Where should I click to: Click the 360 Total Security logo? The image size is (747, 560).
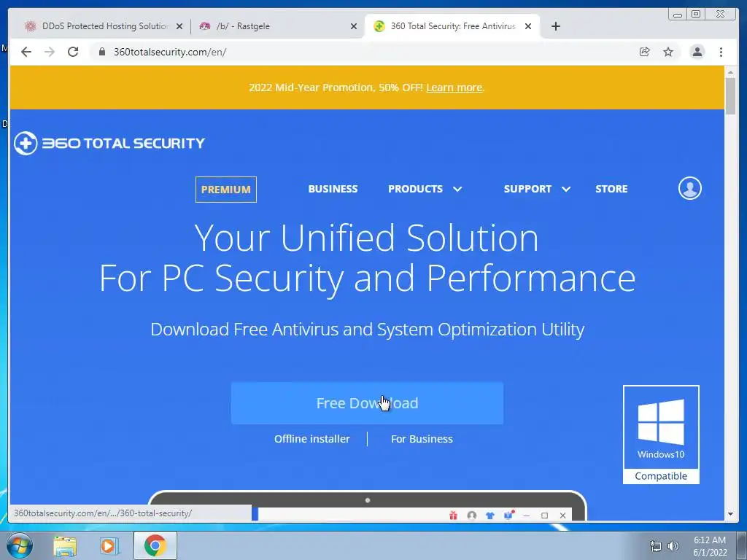click(x=109, y=143)
